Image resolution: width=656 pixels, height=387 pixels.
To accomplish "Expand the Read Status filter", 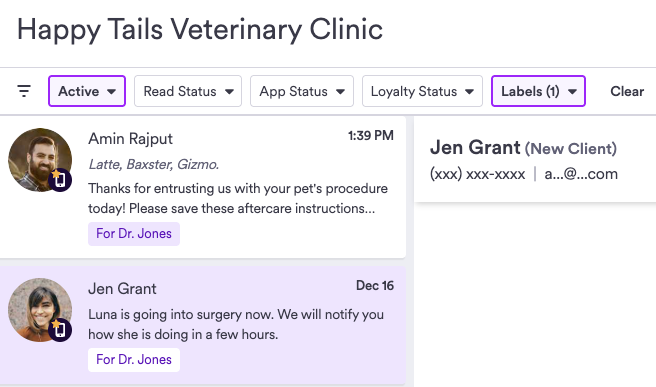I will coord(188,91).
